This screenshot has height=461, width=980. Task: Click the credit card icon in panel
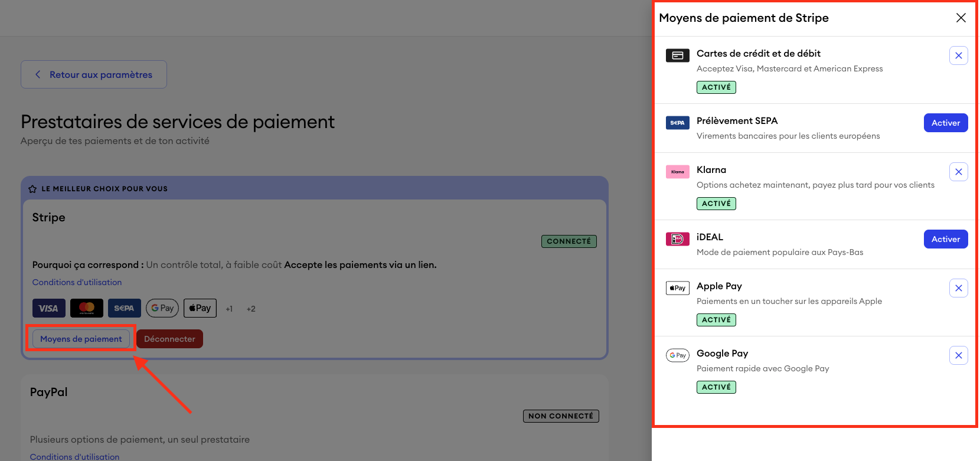pos(678,55)
